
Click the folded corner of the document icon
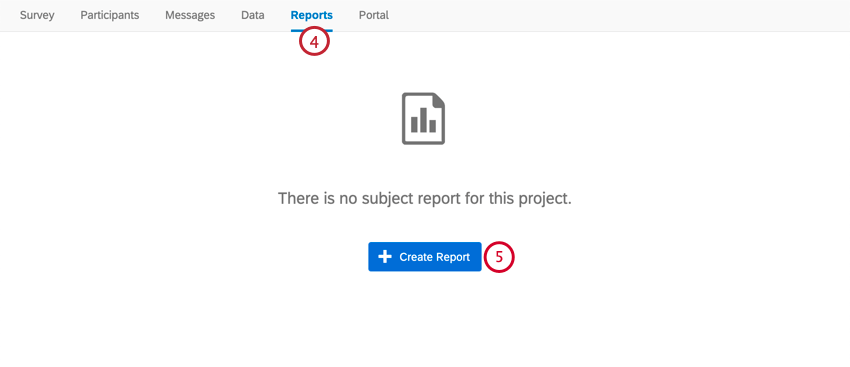(x=438, y=99)
